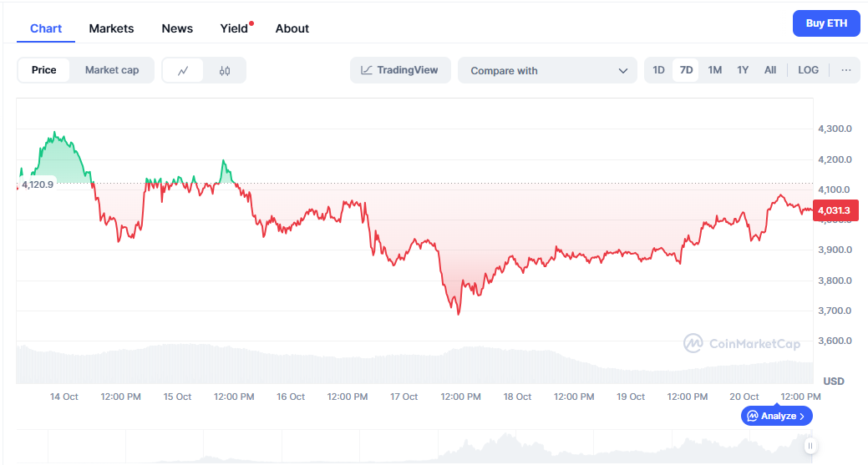Open the Analyze expander button

(x=776, y=416)
